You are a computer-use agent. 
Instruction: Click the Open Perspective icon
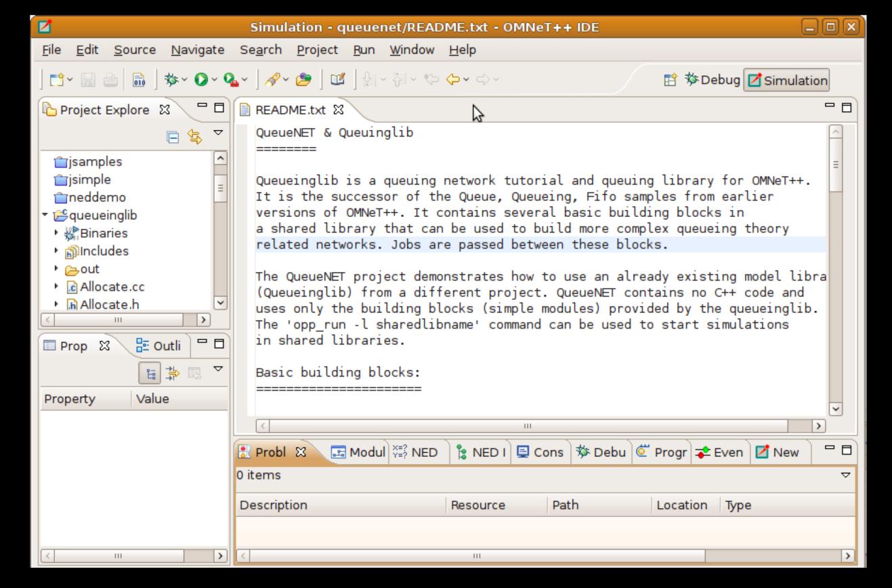click(x=672, y=81)
